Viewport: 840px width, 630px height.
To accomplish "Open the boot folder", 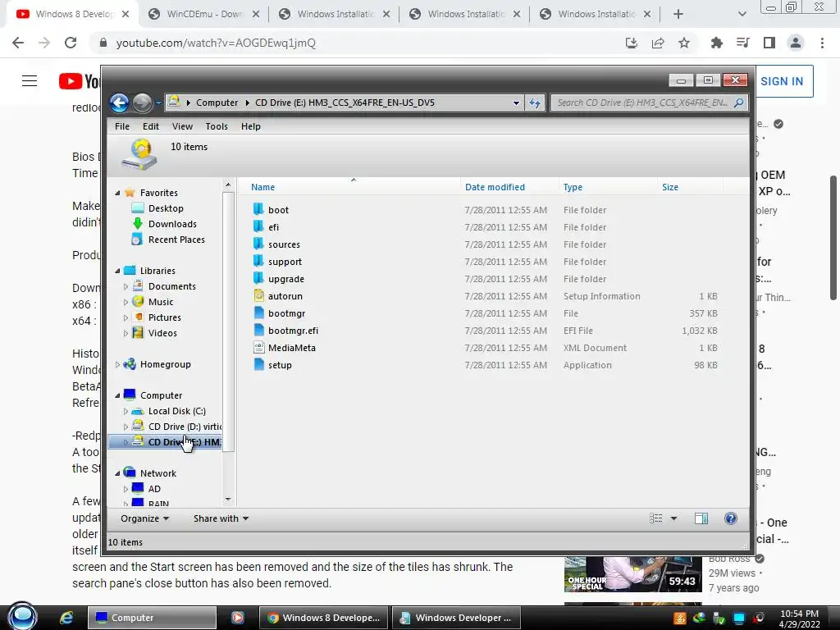I will [x=278, y=210].
